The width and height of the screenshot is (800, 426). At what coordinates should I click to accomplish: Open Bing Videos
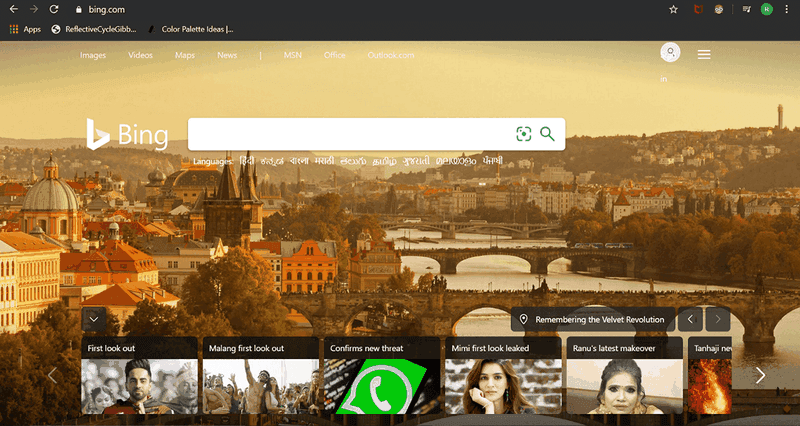140,55
